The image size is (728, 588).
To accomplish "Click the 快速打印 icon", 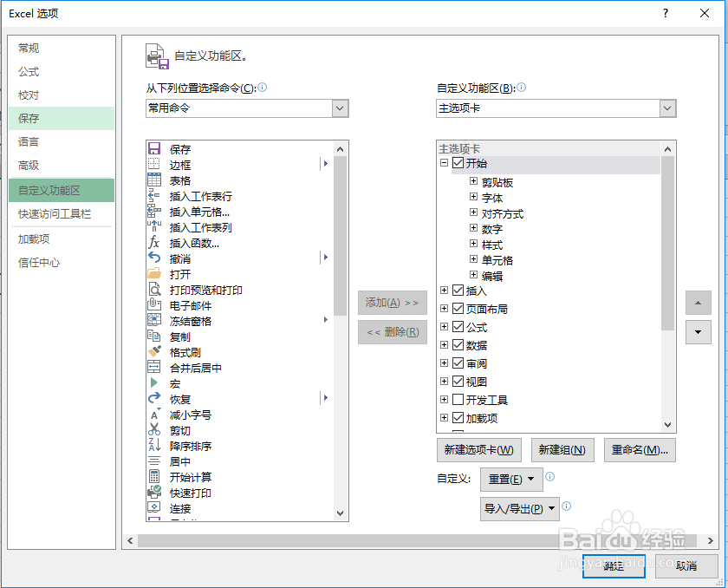I will (x=154, y=493).
